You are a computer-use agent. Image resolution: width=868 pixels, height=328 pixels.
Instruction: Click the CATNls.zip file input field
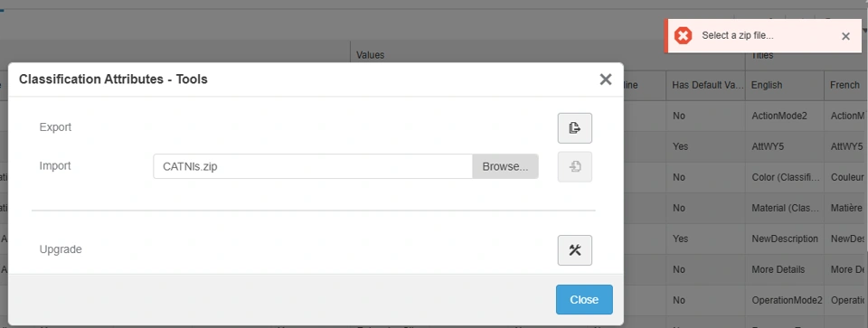pos(313,166)
